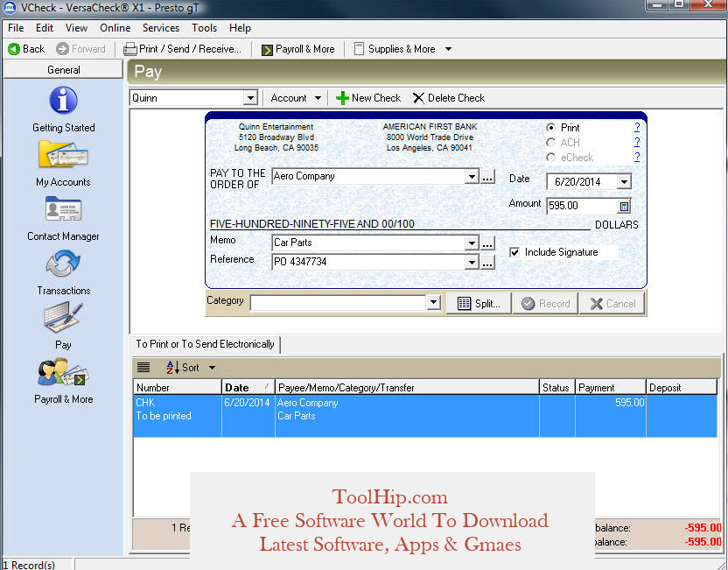Screen dimensions: 728x570
Task: Open the Services menu
Action: point(161,28)
